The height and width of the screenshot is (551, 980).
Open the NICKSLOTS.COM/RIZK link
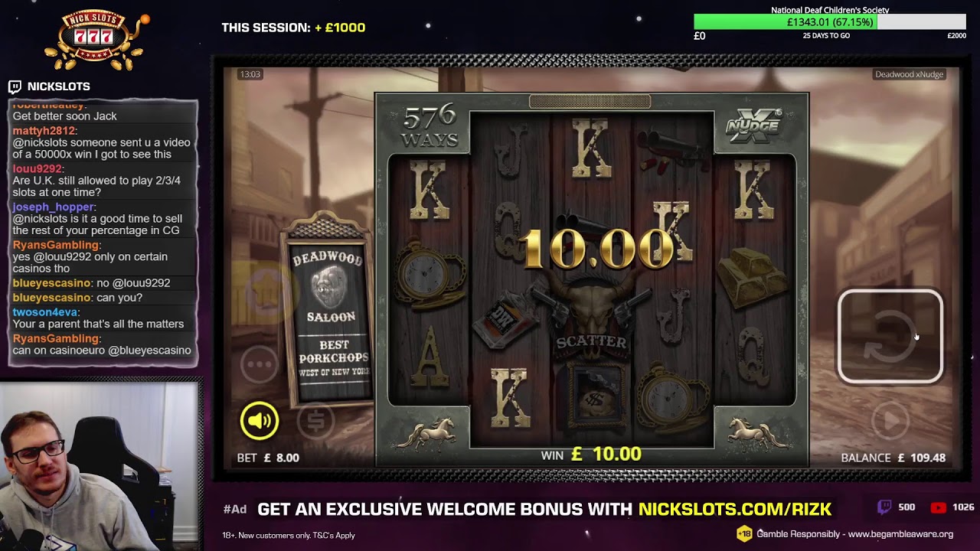pyautogui.click(x=735, y=509)
